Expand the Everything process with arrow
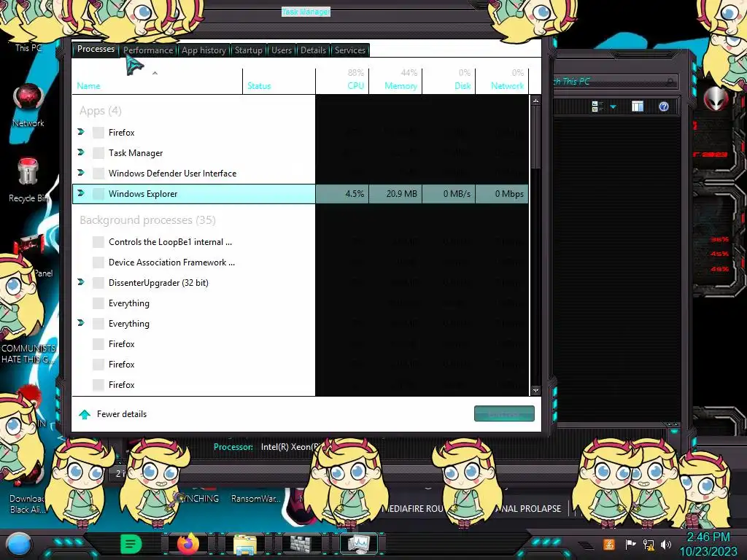 coord(81,323)
